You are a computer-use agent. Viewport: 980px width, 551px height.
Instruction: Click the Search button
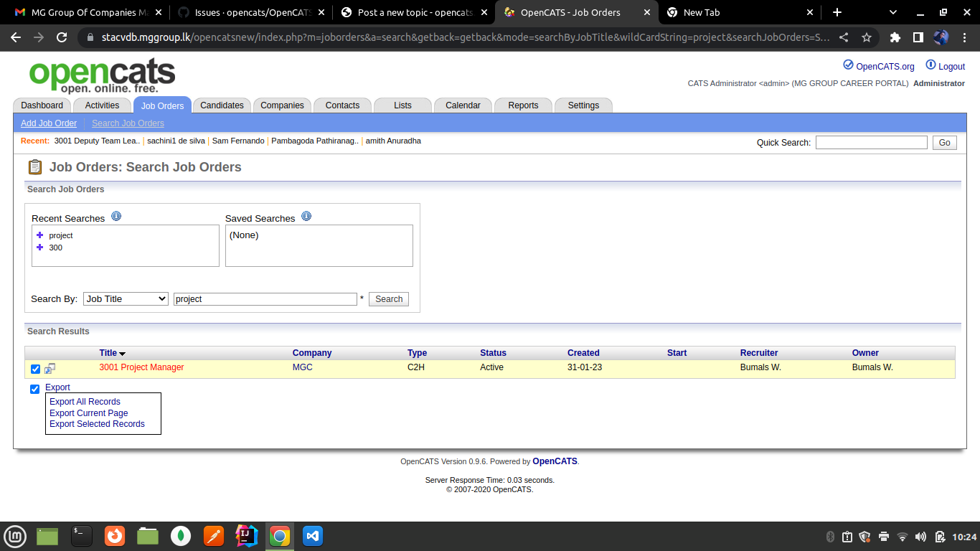389,299
